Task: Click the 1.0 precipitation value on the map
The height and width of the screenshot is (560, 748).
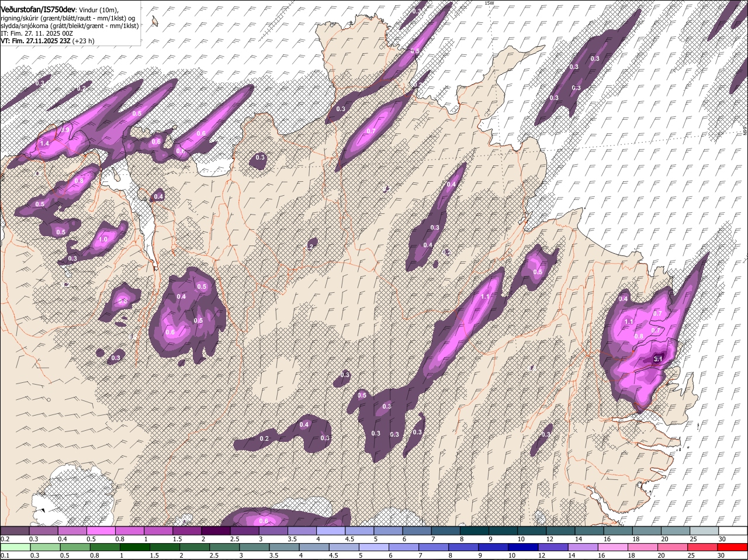Action: pyautogui.click(x=103, y=240)
